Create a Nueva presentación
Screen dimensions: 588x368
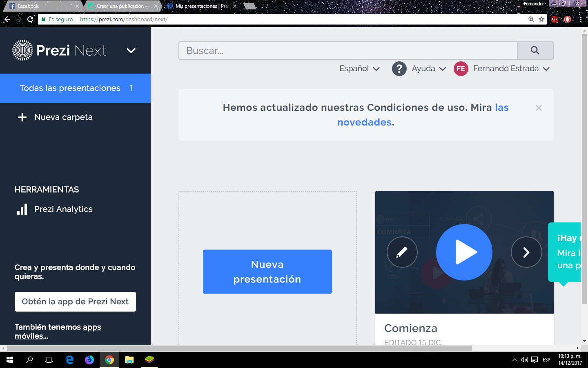point(267,272)
